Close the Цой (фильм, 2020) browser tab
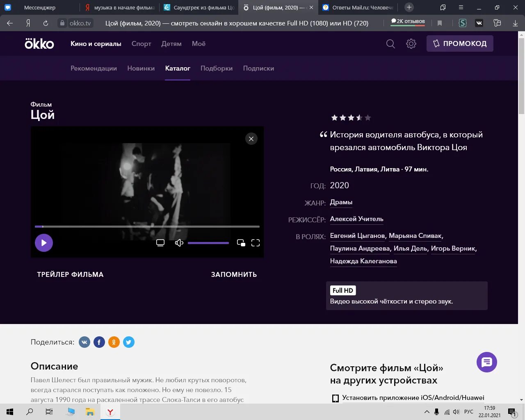 [311, 7]
